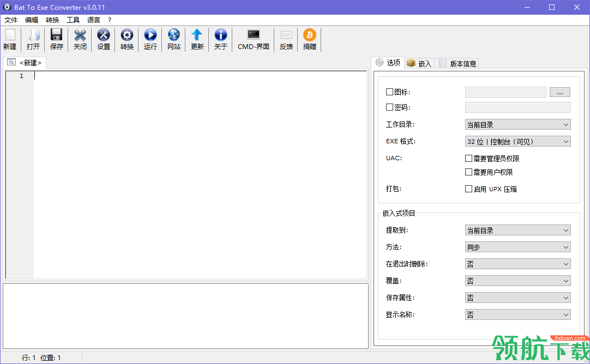Open the 提取到 dropdown
The image size is (590, 364).
click(x=518, y=230)
